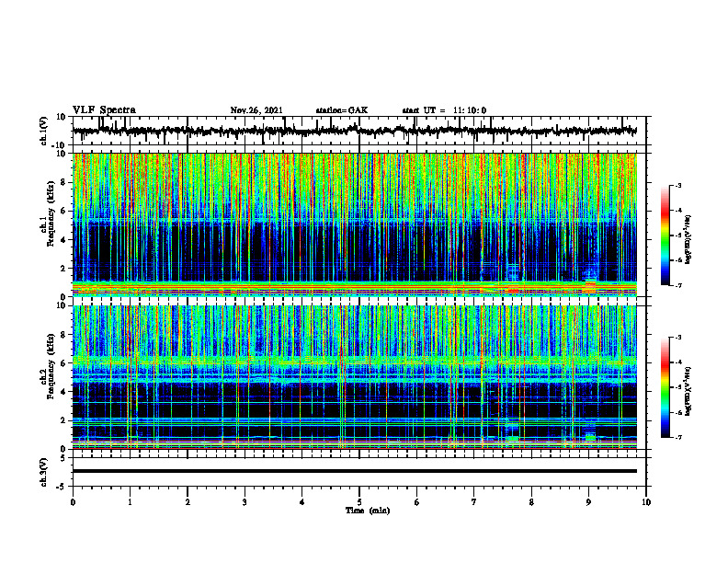728x563 pixels.
Task: Click the "-3" label on ch.1 color scale
Action: click(x=678, y=186)
